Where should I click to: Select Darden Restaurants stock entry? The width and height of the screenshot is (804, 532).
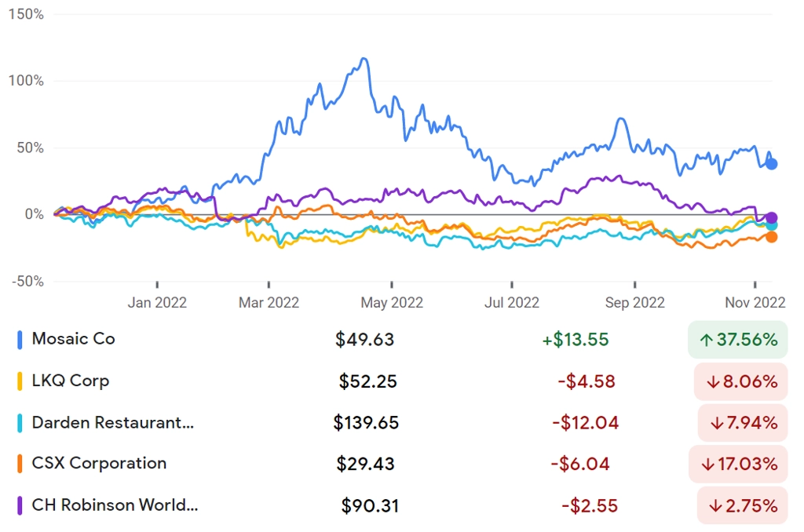(x=402, y=423)
